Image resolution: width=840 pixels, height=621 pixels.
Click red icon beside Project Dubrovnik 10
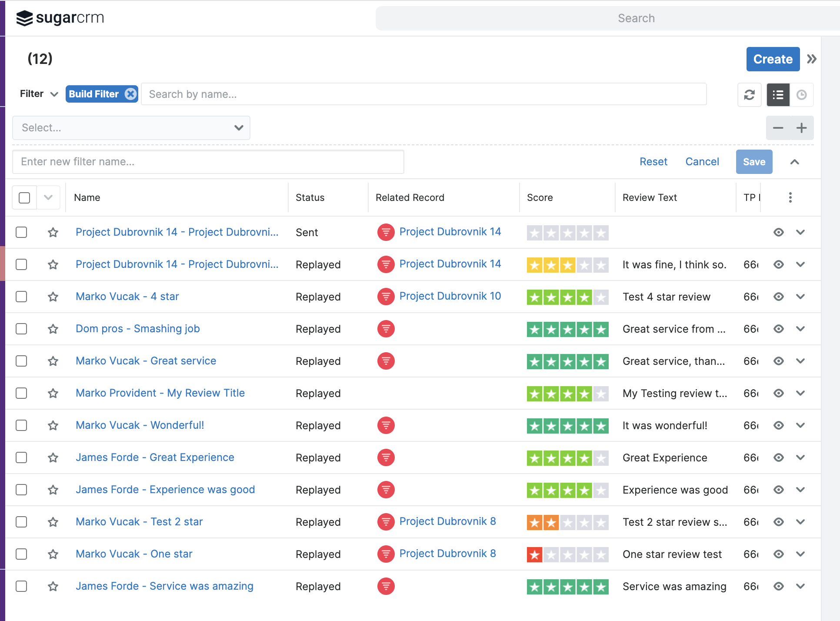[x=386, y=297]
